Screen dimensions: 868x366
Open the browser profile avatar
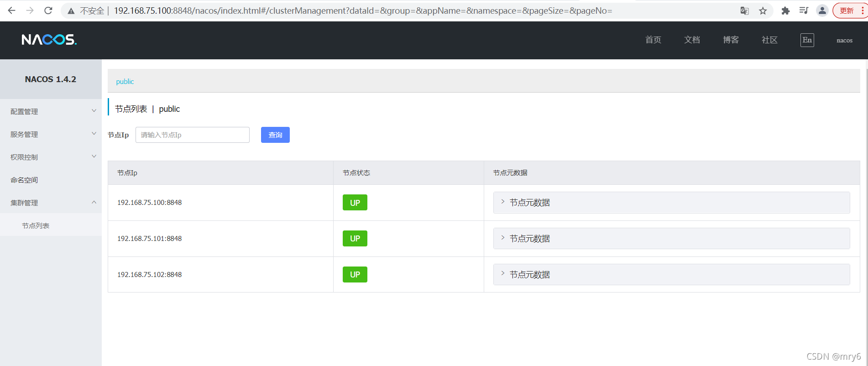tap(822, 10)
